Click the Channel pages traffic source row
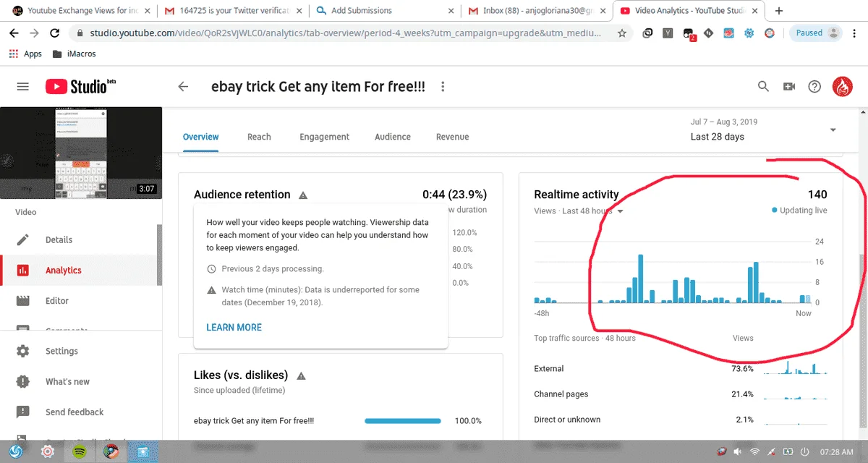The width and height of the screenshot is (868, 463). click(x=681, y=394)
